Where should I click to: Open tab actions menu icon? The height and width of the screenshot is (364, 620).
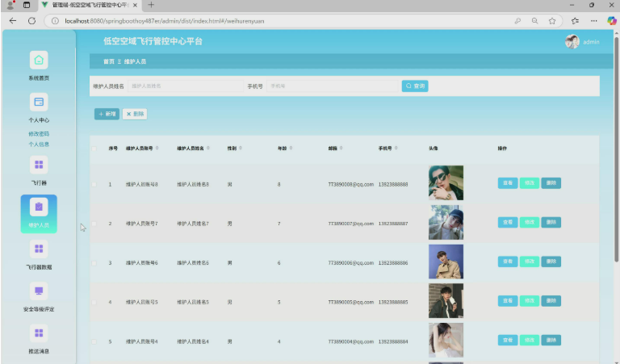(x=27, y=5)
